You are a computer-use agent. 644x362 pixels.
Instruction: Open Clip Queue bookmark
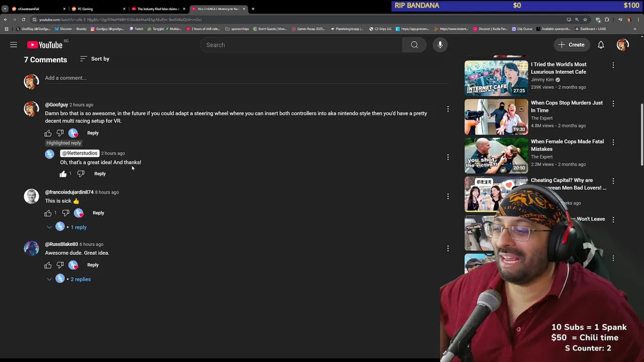coord(522,29)
